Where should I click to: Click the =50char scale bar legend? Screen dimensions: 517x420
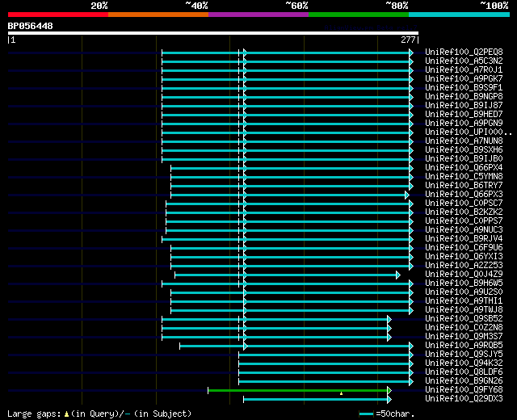pyautogui.click(x=386, y=414)
